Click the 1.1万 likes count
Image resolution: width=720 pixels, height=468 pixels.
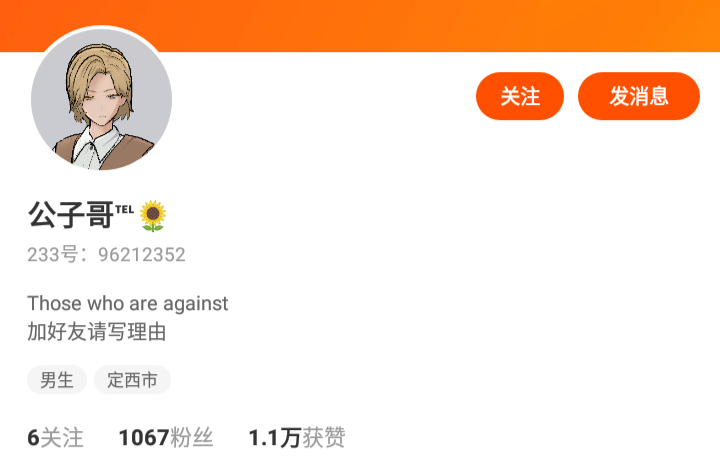(275, 438)
